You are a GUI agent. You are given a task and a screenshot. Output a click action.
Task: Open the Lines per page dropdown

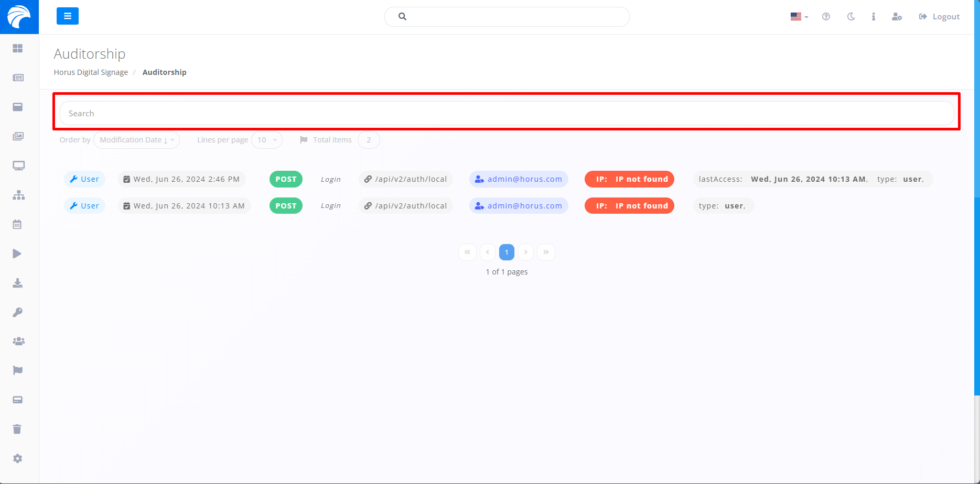click(267, 140)
